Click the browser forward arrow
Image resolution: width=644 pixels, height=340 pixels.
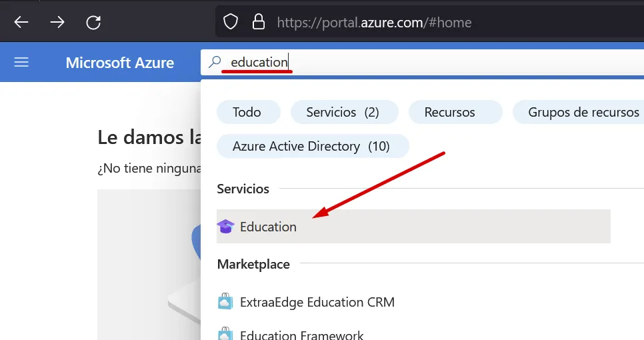pos(57,23)
